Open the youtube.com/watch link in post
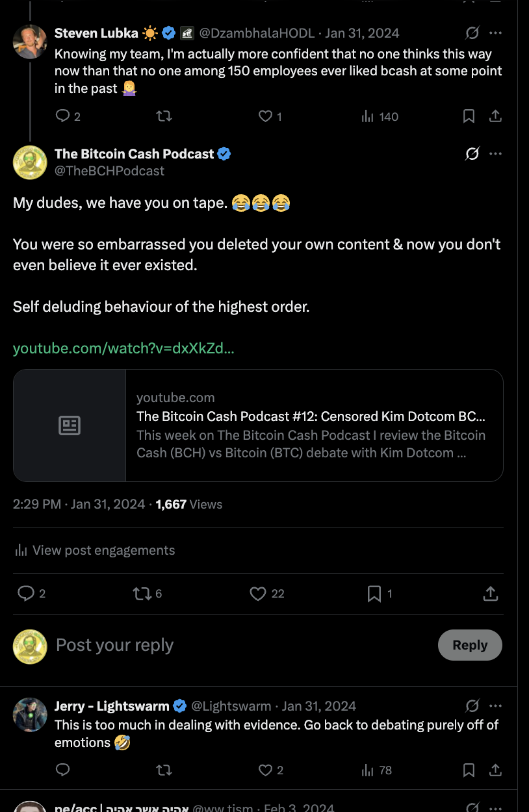This screenshot has width=529, height=812. (123, 348)
